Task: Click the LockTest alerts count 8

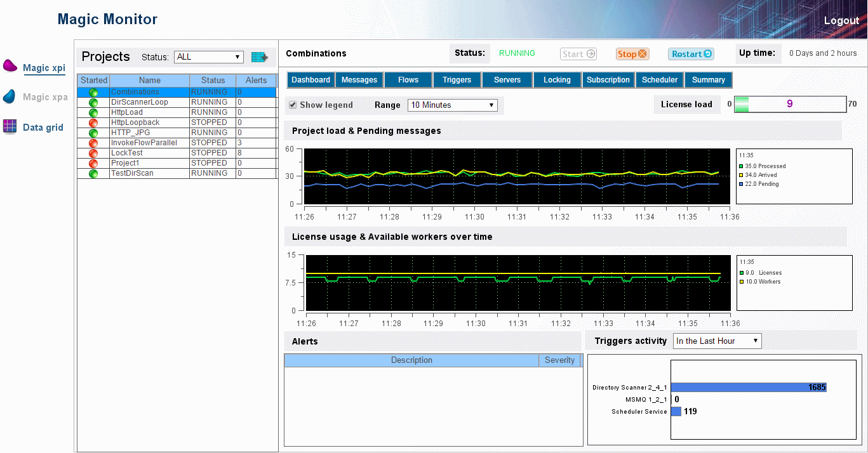Action: click(x=239, y=153)
